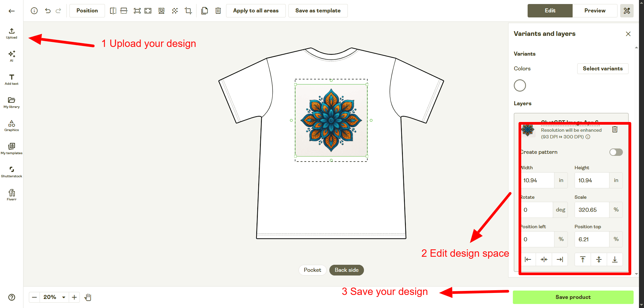Switch to Preview mode

595,11
